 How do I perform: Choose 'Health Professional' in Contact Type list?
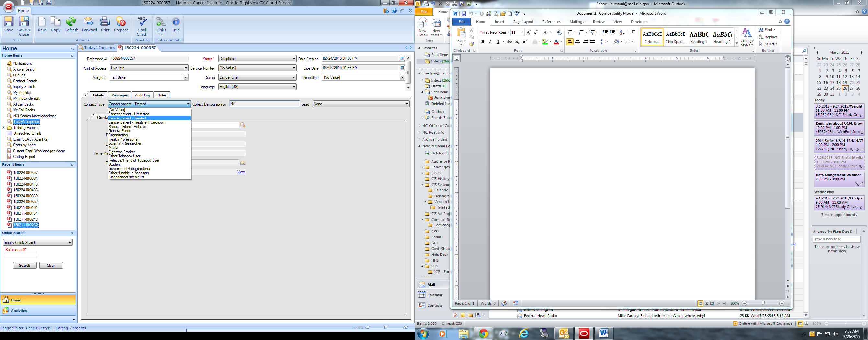pos(123,139)
